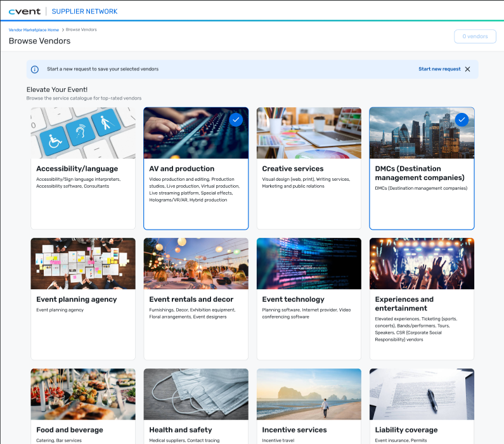The image size is (504, 444).
Task: Select the DMCs city skyline image
Action: click(x=422, y=133)
